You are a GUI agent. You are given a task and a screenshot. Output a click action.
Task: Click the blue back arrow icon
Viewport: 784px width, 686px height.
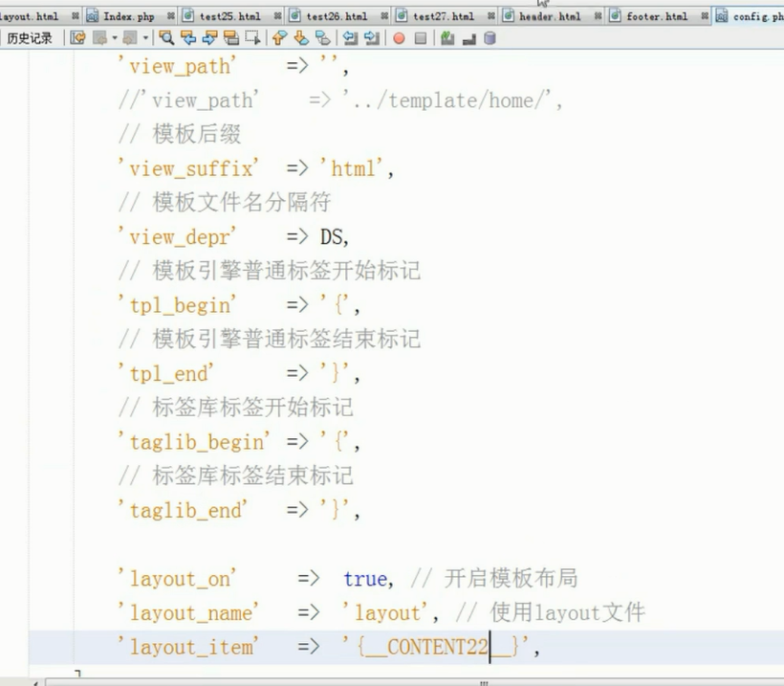187,39
